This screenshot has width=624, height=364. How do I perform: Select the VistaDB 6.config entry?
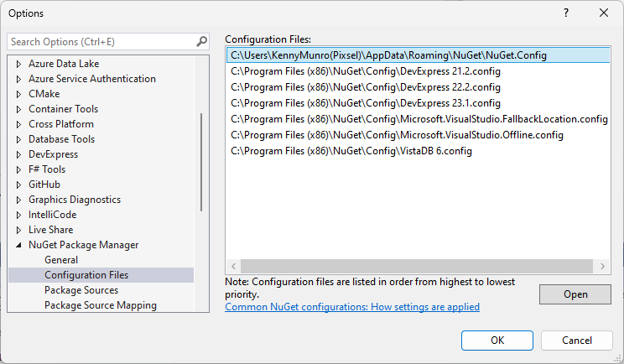(x=351, y=151)
